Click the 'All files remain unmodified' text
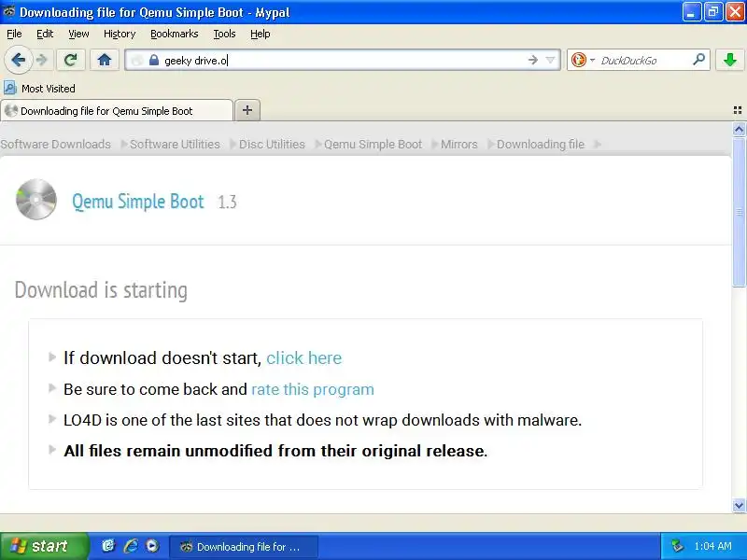 point(275,451)
